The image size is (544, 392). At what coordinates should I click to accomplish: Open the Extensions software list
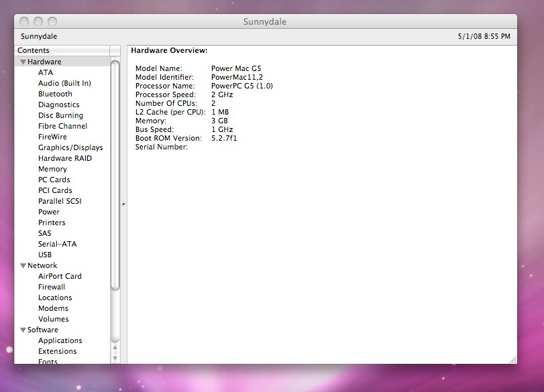coord(57,351)
